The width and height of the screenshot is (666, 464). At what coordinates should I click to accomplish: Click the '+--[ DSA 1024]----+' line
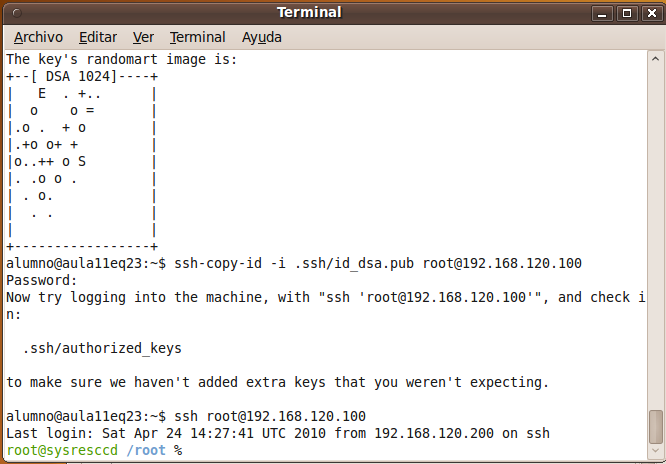coord(82,76)
